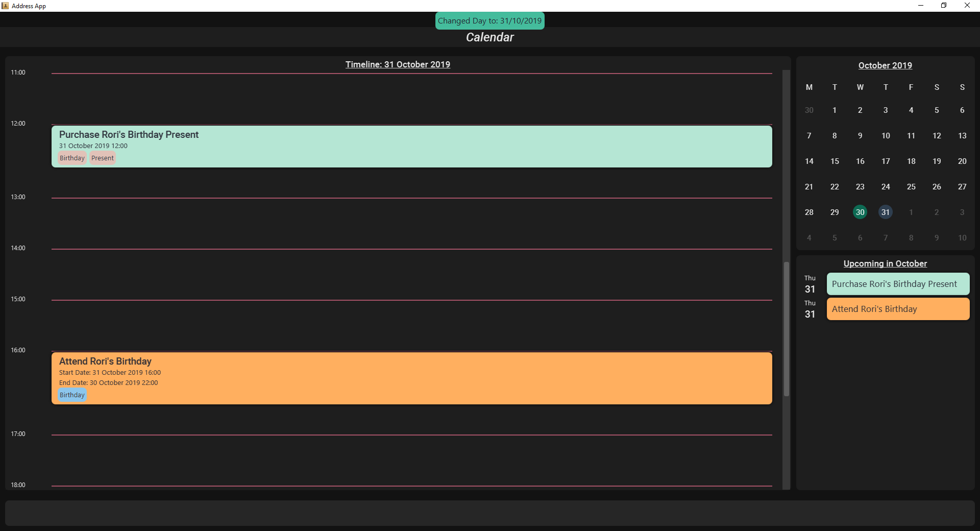The image size is (980, 531).
Task: Click the Upcoming in October heading
Action: point(885,263)
